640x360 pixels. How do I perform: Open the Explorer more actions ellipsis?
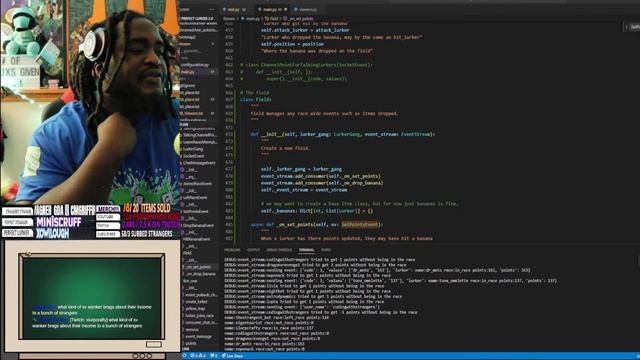[x=212, y=9]
